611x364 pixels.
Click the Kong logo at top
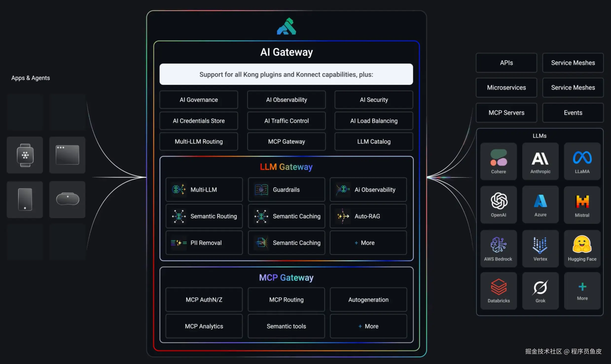pos(286,26)
